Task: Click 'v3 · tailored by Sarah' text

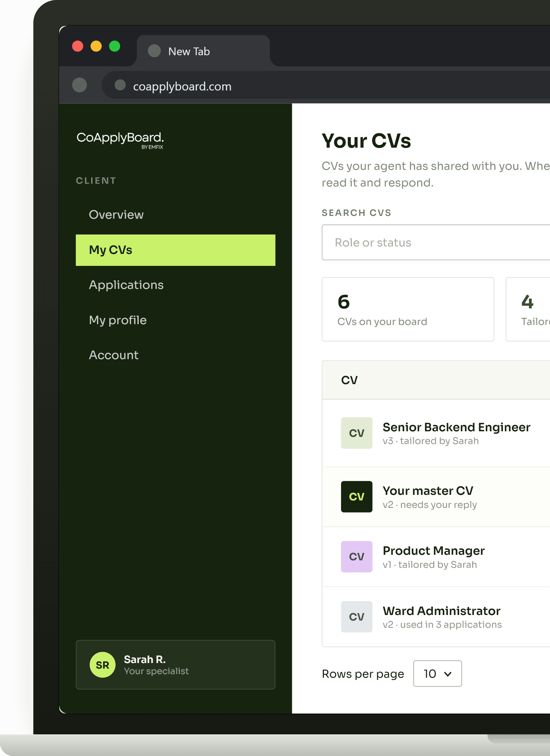Action: coord(431,441)
